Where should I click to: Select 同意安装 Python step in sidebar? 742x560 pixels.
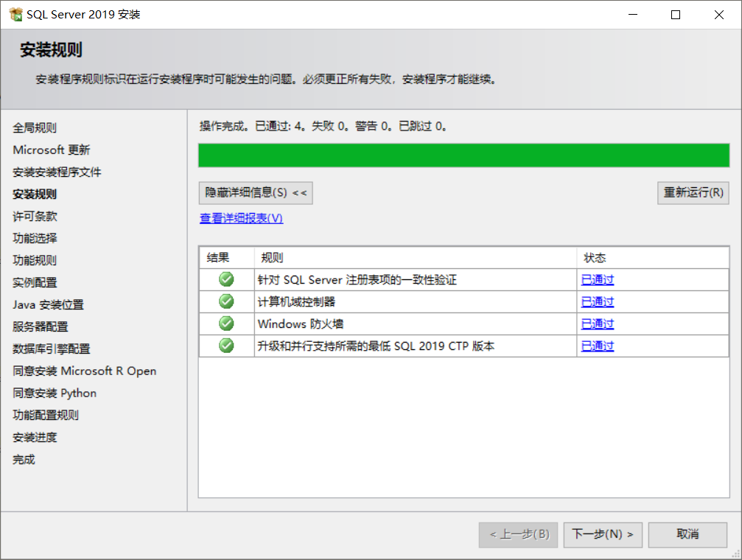point(55,393)
